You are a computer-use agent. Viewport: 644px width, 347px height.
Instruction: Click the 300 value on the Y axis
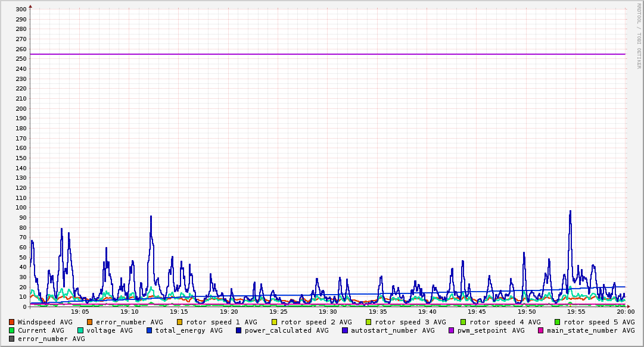pos(20,10)
